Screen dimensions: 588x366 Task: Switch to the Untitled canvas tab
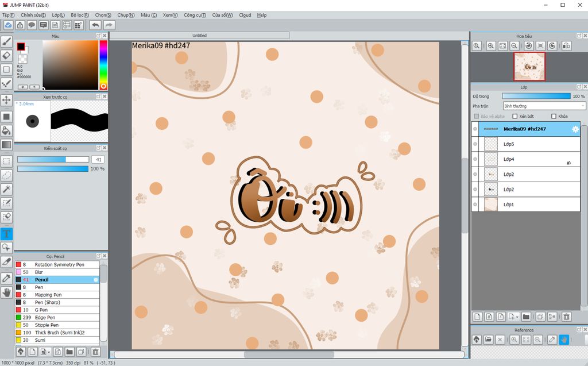(x=199, y=35)
